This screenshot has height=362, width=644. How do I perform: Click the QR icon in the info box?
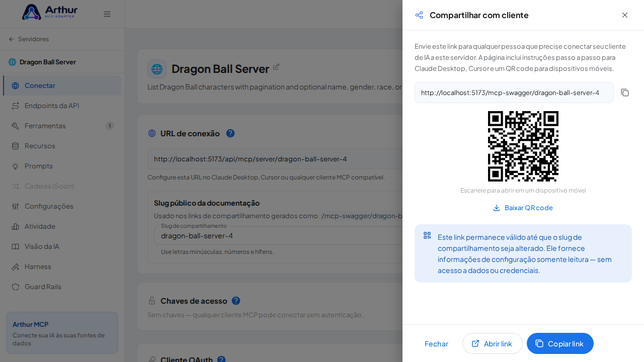(427, 235)
